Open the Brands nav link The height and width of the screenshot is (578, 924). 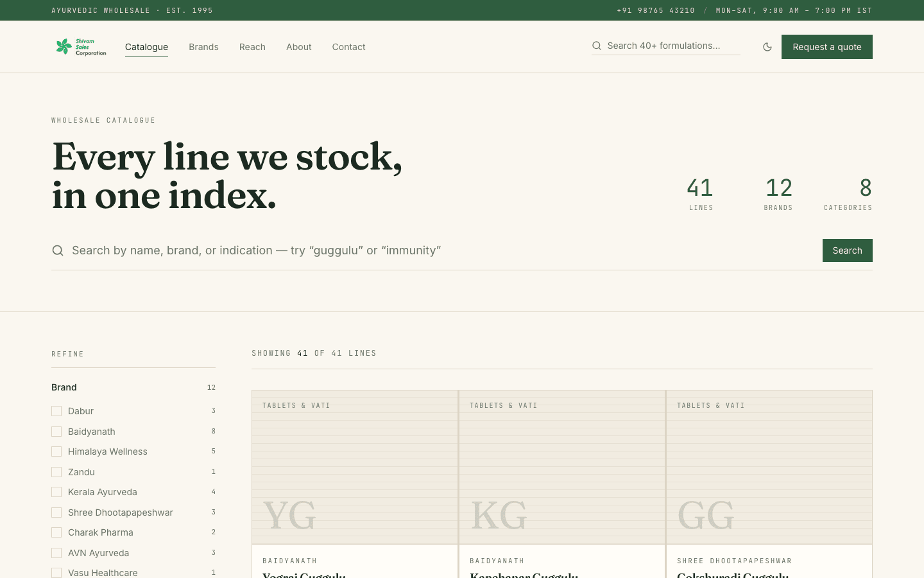pyautogui.click(x=203, y=47)
